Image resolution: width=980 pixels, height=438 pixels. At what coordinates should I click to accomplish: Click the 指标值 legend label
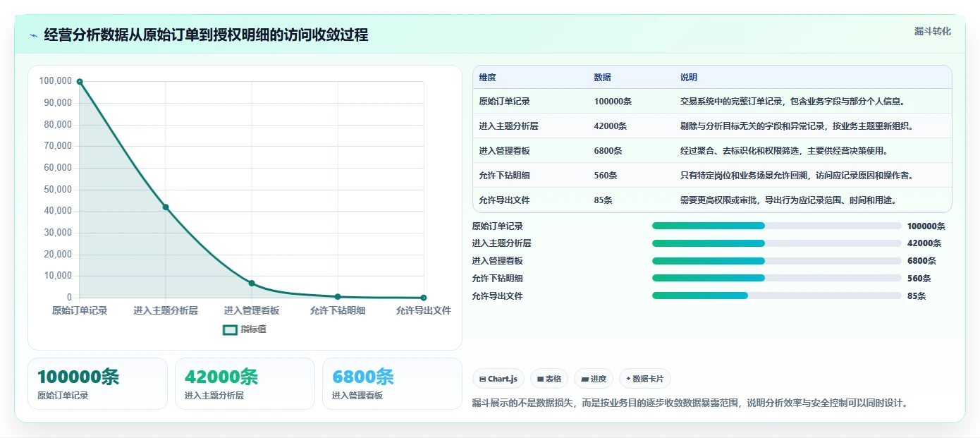click(253, 329)
